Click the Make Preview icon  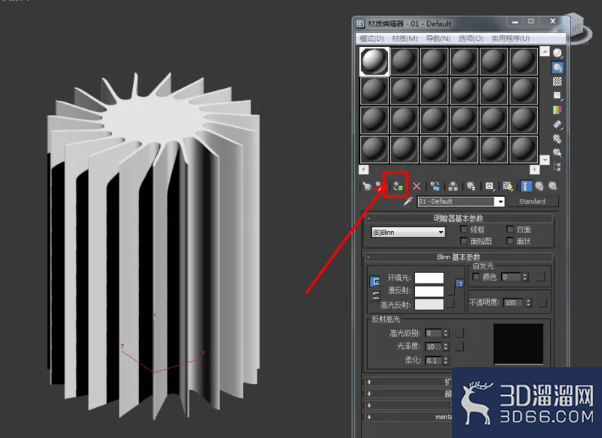click(557, 124)
